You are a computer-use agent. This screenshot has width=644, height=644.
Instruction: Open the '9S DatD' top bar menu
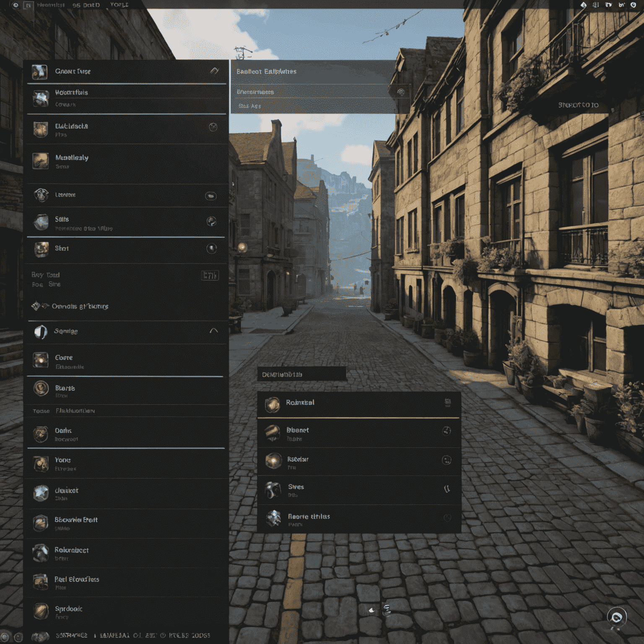[x=86, y=5]
